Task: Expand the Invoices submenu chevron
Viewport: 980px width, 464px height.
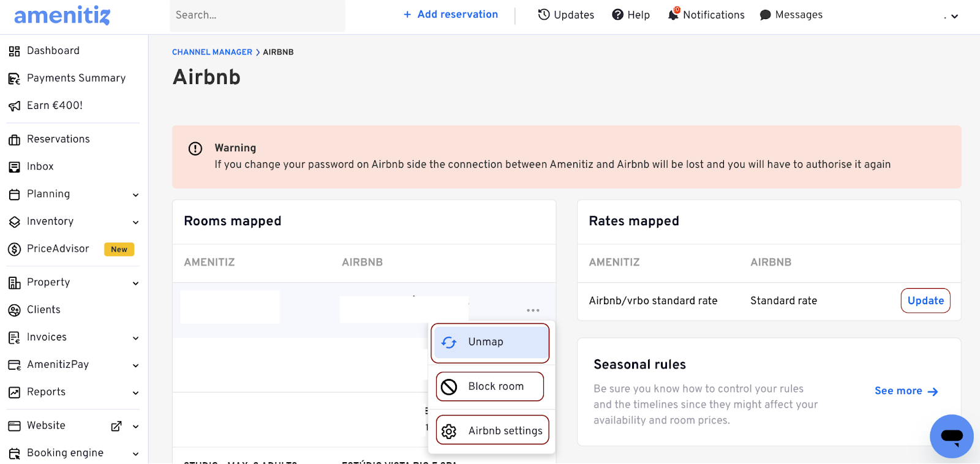Action: pos(135,338)
